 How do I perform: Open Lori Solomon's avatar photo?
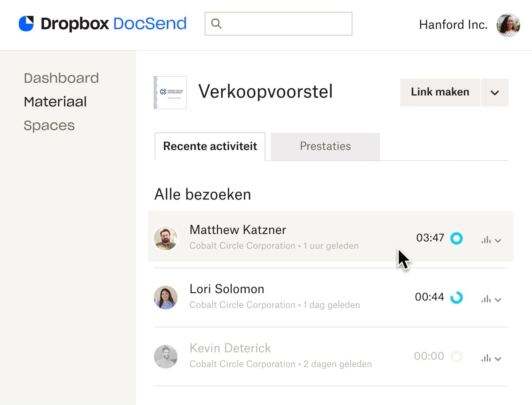(x=166, y=297)
